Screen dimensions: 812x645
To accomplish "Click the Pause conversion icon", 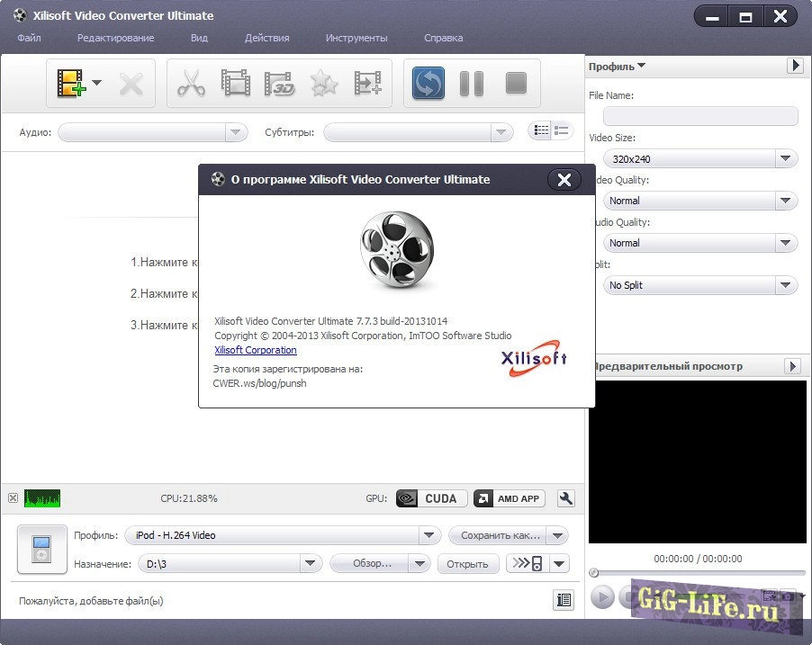I will [472, 84].
